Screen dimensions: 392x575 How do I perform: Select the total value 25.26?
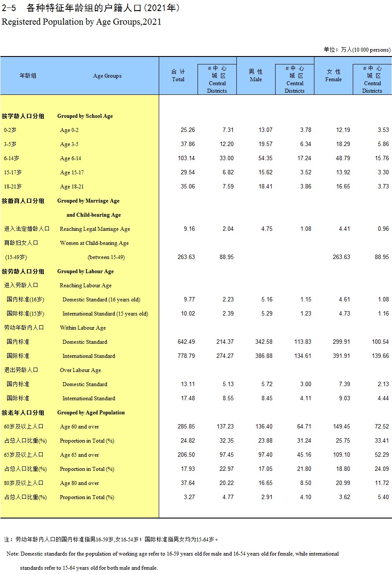pos(188,130)
